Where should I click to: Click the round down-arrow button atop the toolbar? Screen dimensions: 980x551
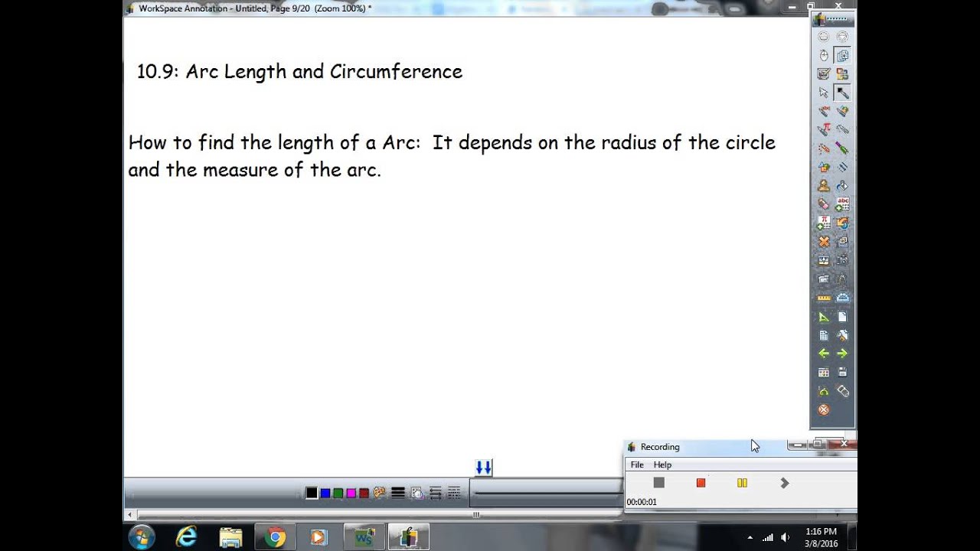point(842,36)
